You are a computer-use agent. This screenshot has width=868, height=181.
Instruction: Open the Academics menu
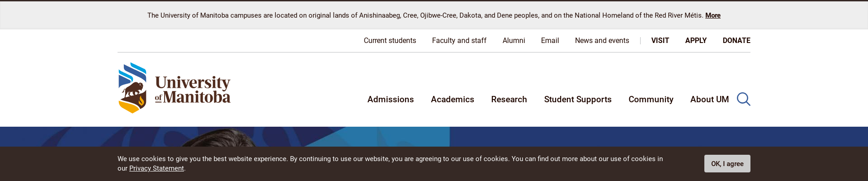pos(453,100)
